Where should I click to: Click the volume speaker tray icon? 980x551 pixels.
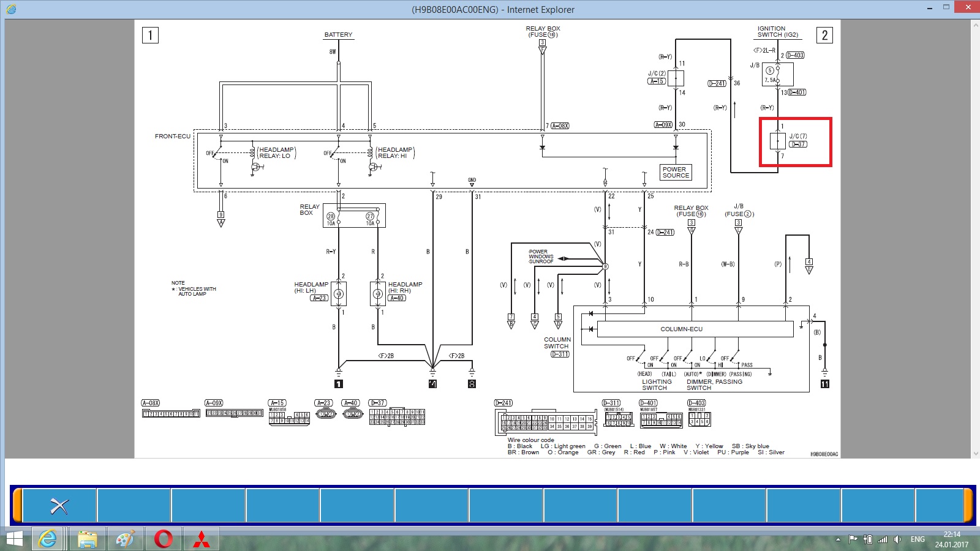coord(897,539)
